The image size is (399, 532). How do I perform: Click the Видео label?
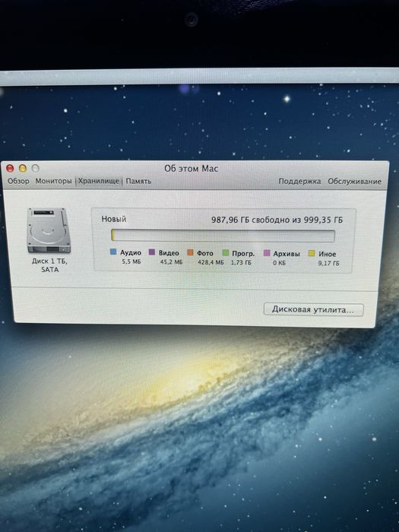pyautogui.click(x=169, y=253)
